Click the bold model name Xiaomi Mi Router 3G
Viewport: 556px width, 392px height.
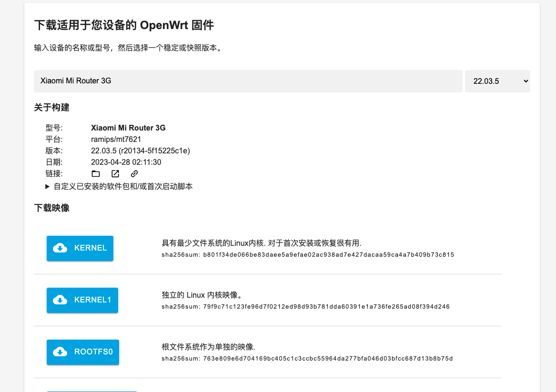(128, 128)
